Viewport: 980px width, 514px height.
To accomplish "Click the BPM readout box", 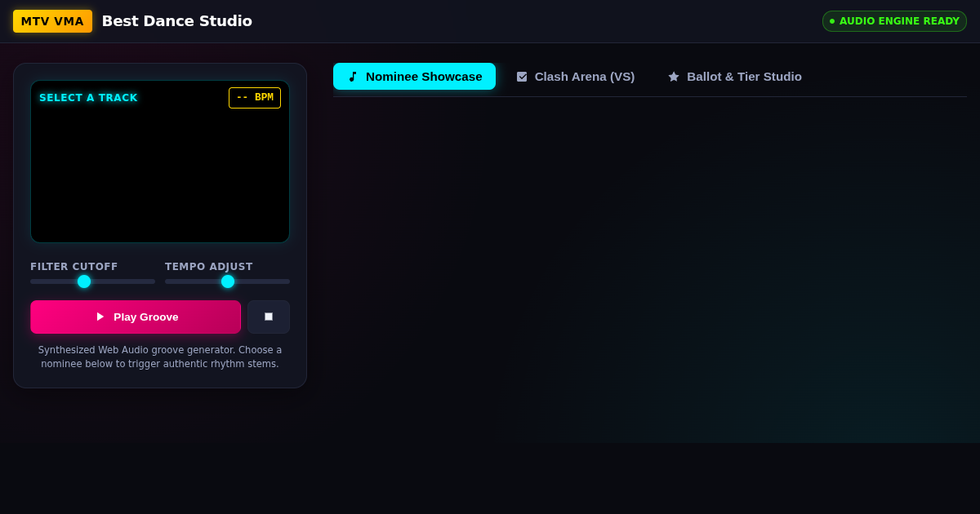I will pyautogui.click(x=255, y=98).
